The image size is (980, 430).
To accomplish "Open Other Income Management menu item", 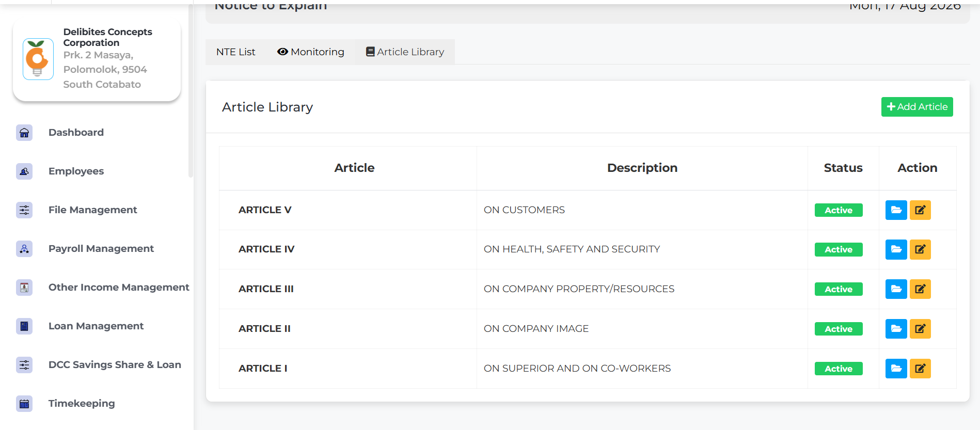I will 119,288.
